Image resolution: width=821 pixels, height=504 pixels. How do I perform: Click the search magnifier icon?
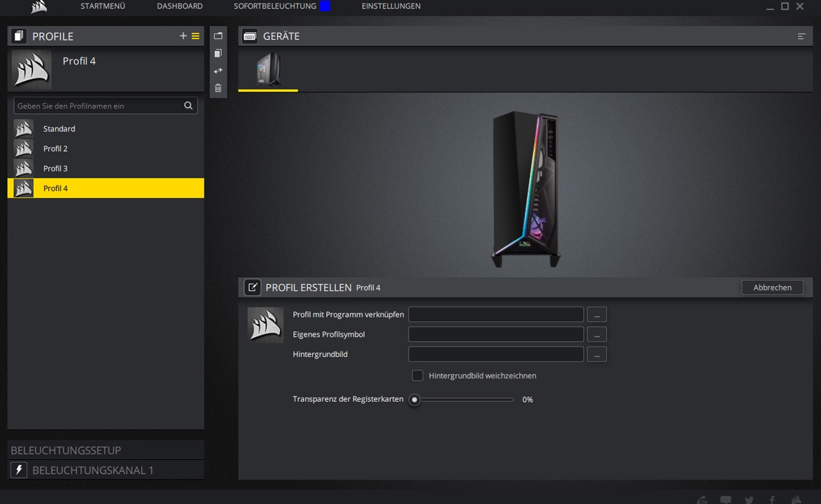pyautogui.click(x=188, y=105)
